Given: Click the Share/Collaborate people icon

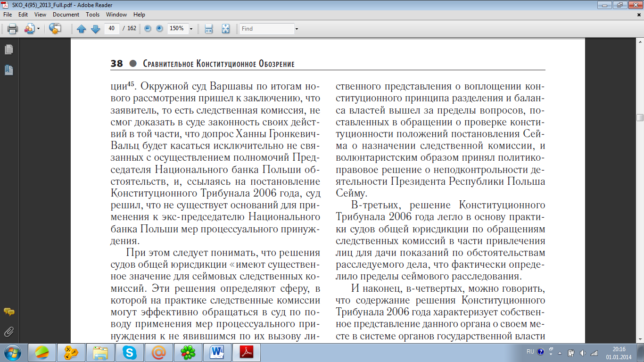Looking at the screenshot, I should coord(29,29).
